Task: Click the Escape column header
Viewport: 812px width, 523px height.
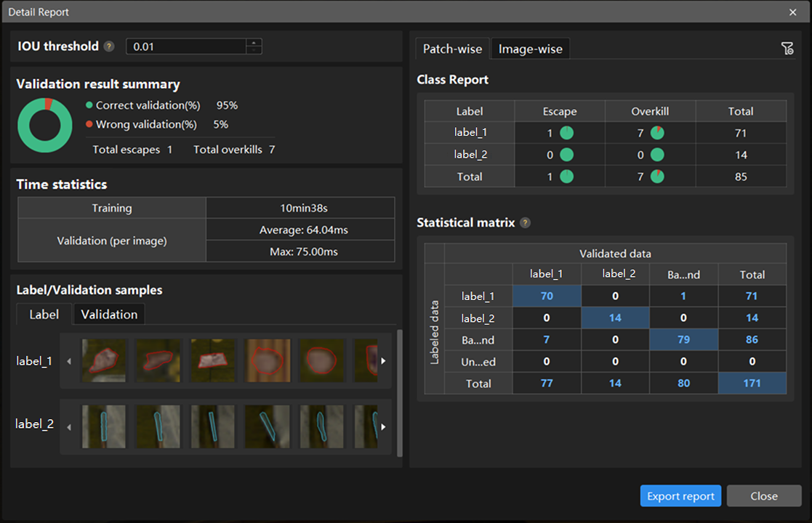Action: tap(560, 111)
